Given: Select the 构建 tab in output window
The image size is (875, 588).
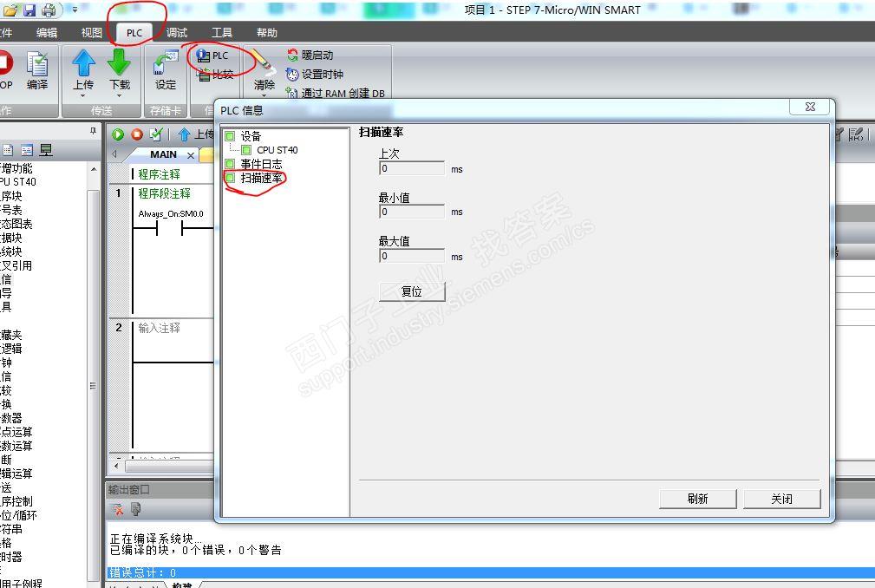Looking at the screenshot, I should click(182, 585).
